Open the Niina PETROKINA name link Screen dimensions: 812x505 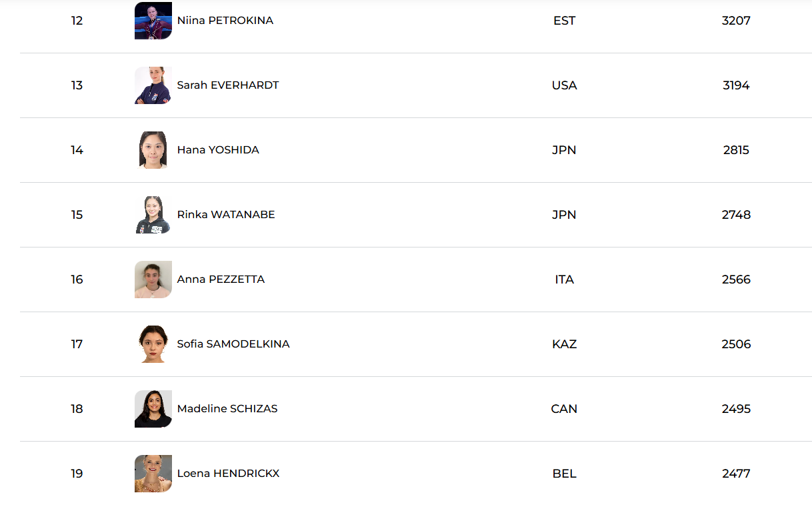click(225, 21)
